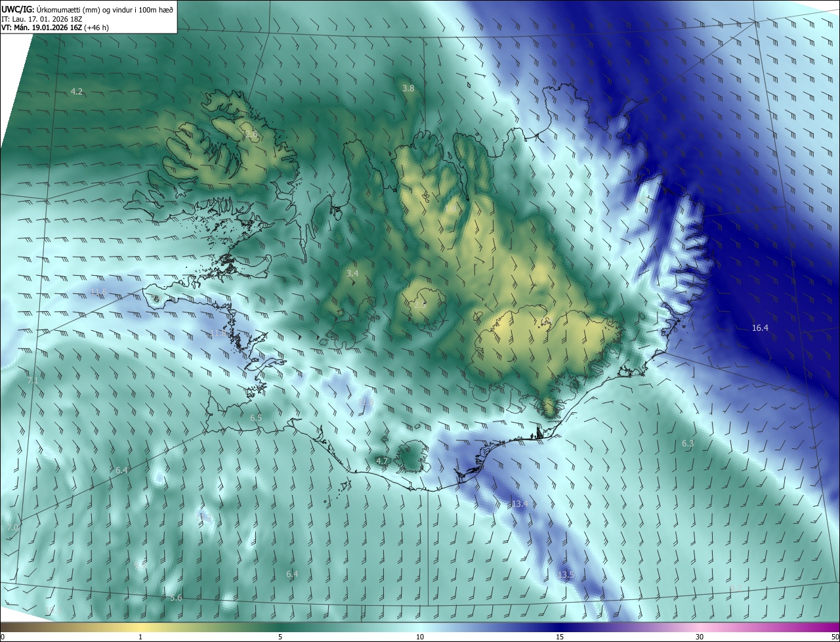Select the 7.1 value label
The height and width of the screenshot is (642, 840).
click(x=33, y=380)
